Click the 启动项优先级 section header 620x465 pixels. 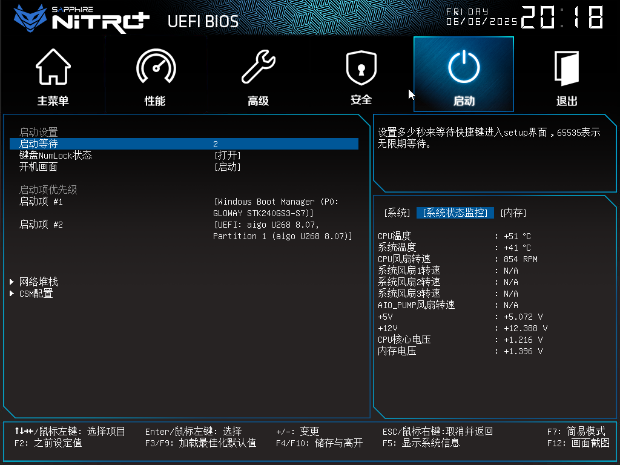click(x=48, y=190)
